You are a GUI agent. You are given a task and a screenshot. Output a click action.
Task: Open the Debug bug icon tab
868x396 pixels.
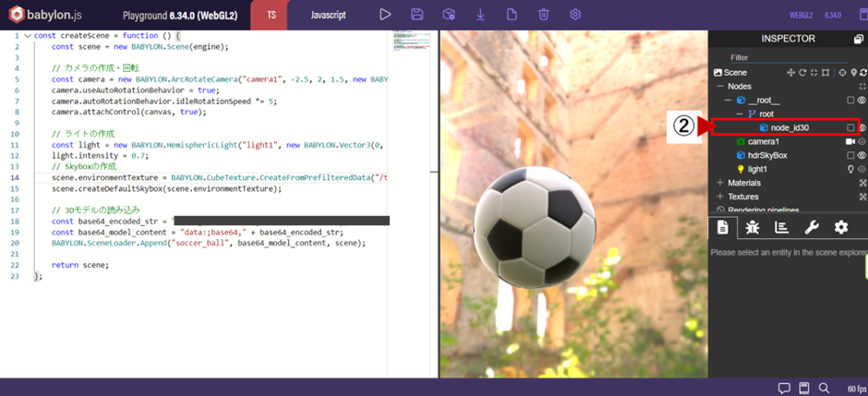click(x=753, y=227)
